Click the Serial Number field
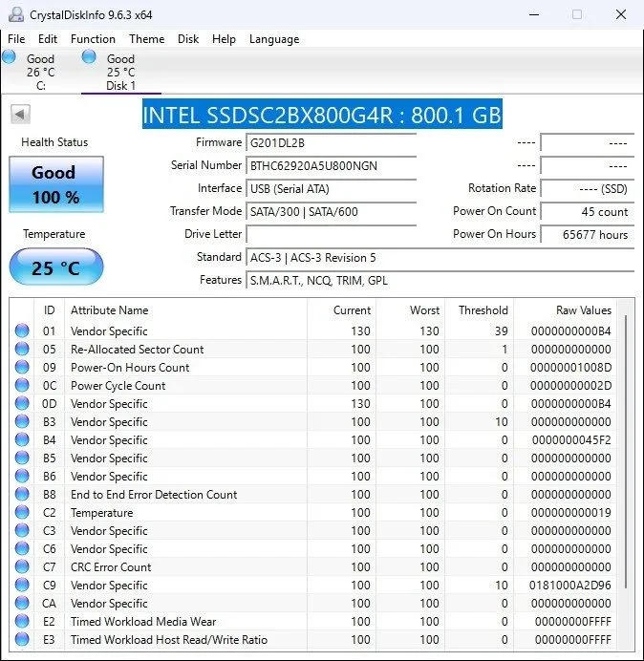This screenshot has height=661, width=644. tap(331, 165)
